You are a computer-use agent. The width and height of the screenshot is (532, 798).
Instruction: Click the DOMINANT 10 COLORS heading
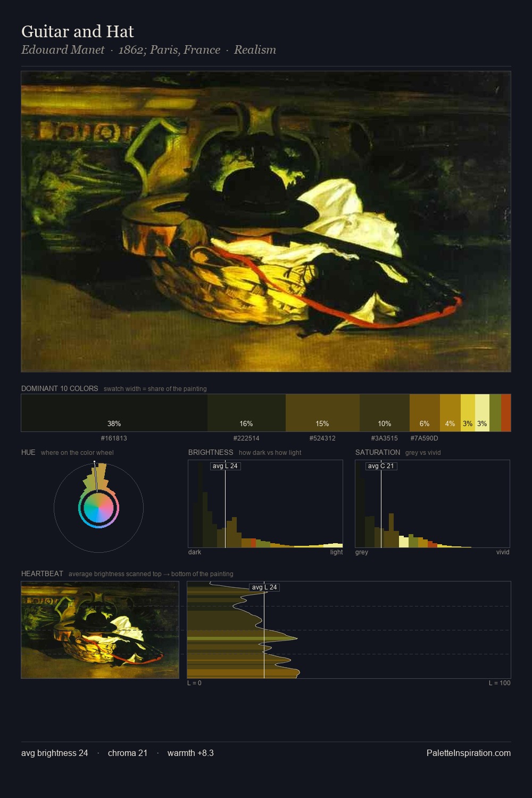coord(60,388)
